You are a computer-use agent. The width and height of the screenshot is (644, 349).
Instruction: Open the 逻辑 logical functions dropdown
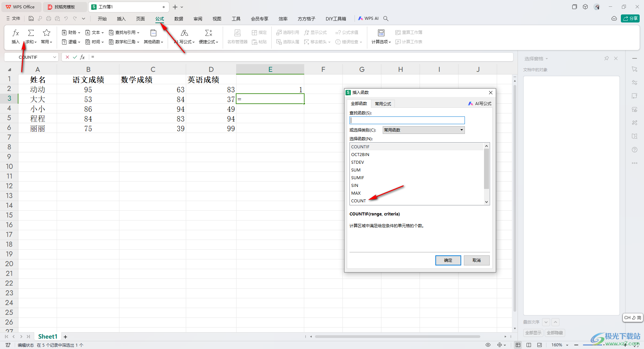71,42
